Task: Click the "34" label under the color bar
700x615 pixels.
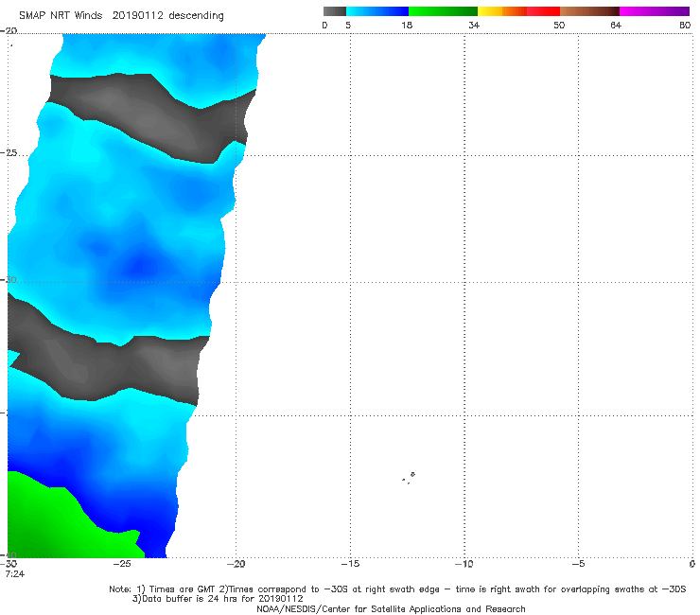Action: (x=474, y=26)
